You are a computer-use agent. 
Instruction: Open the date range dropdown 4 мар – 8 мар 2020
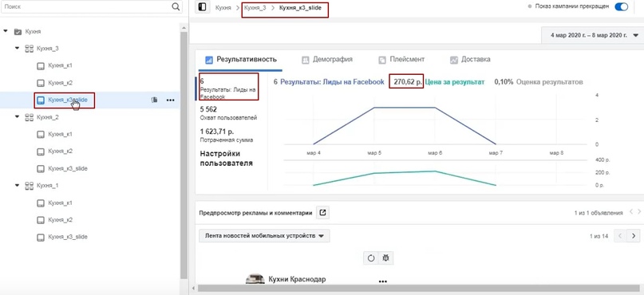tap(592, 35)
